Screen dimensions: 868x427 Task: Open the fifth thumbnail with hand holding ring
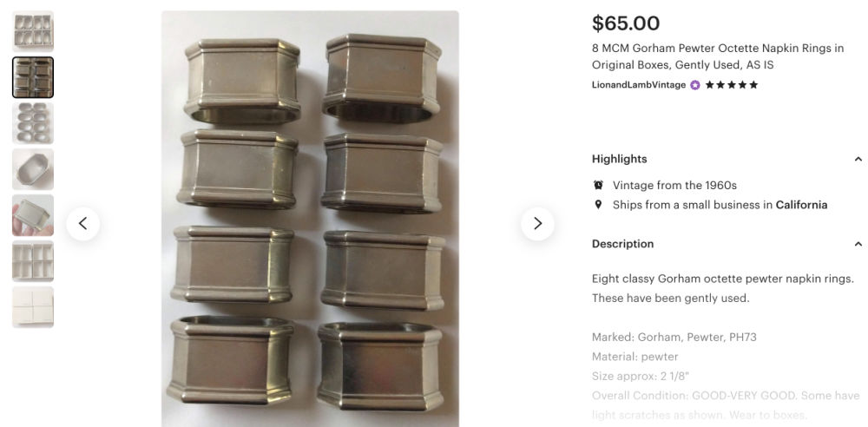[33, 215]
